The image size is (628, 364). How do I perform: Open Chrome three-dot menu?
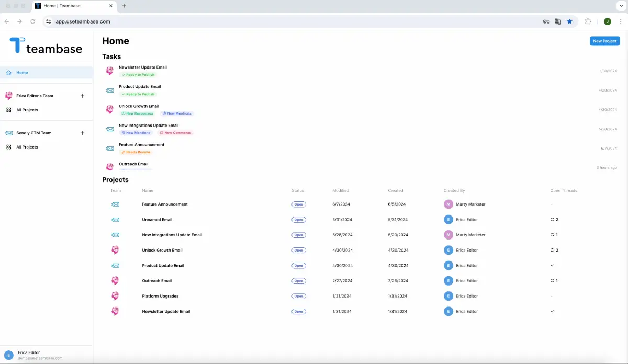pos(620,21)
